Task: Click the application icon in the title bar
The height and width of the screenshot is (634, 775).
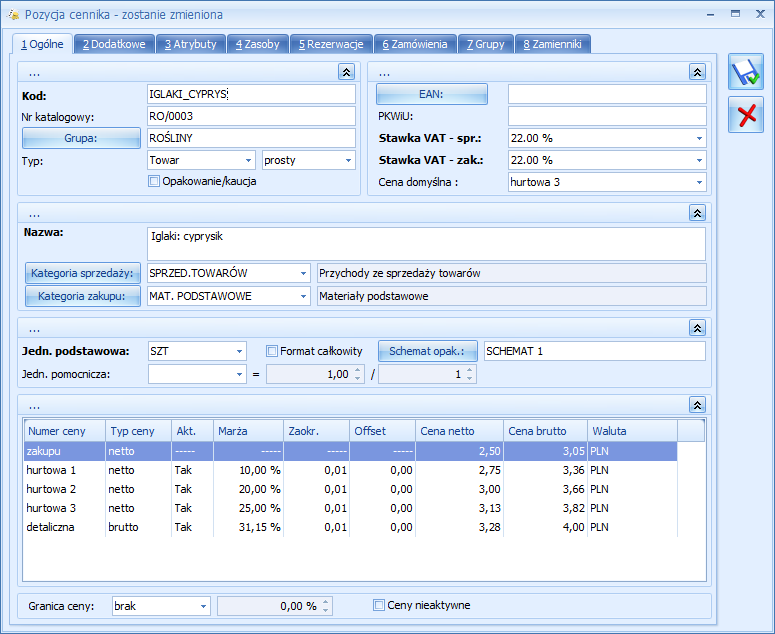Action: click(x=13, y=14)
